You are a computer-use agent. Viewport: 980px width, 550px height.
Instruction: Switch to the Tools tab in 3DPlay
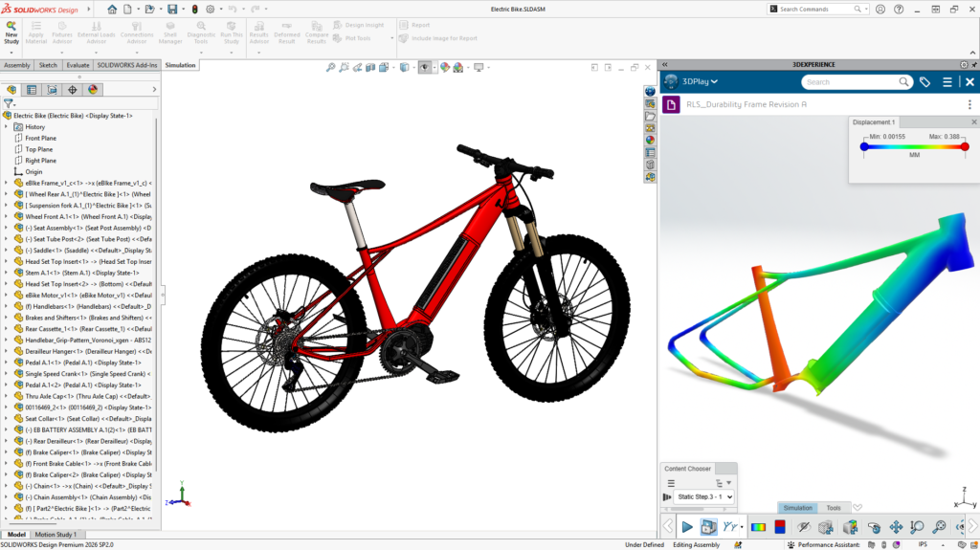click(834, 508)
